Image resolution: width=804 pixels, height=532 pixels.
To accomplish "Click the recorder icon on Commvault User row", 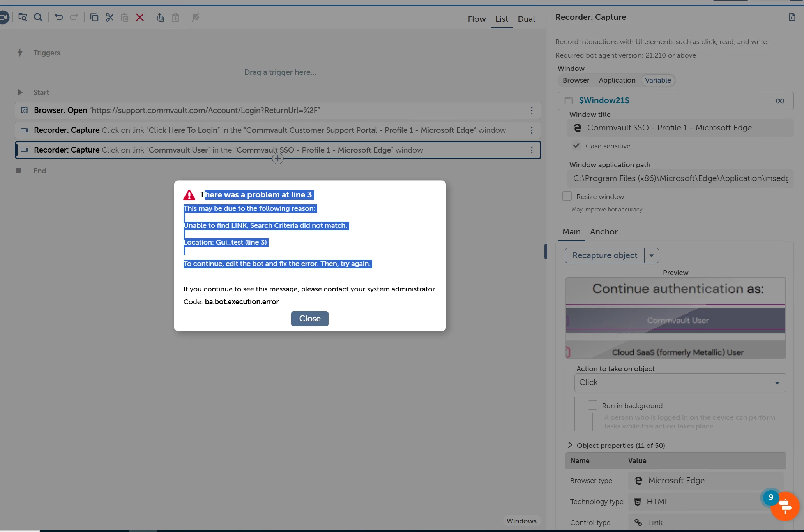I will (x=25, y=150).
